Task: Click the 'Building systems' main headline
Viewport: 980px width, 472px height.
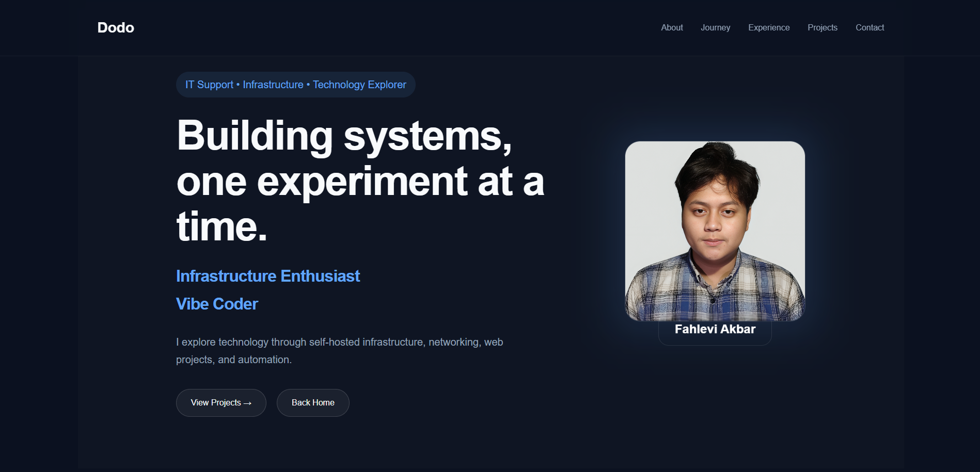Action: click(x=360, y=181)
